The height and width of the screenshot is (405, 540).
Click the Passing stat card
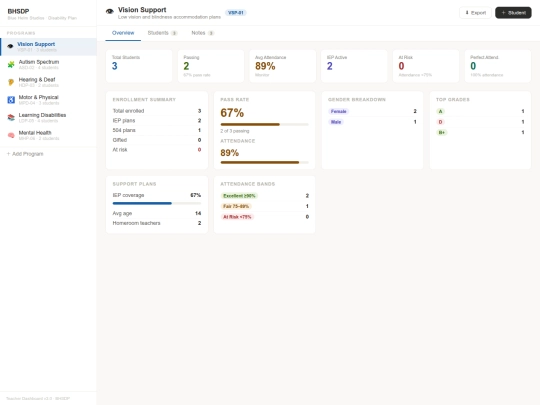[x=211, y=66]
